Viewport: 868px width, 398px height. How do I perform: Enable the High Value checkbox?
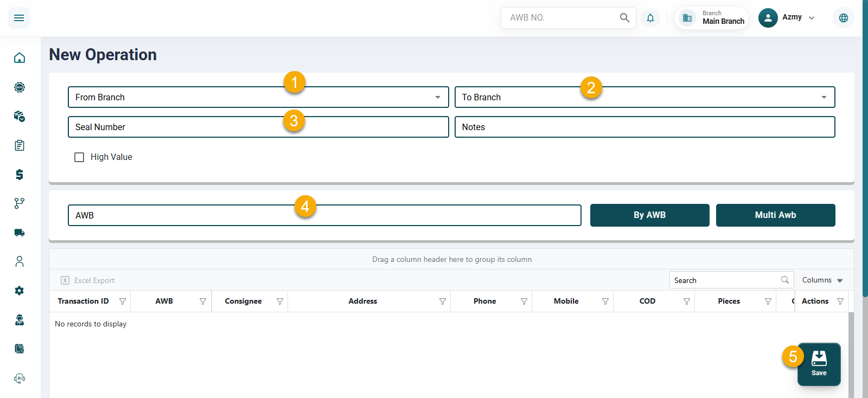pos(79,157)
